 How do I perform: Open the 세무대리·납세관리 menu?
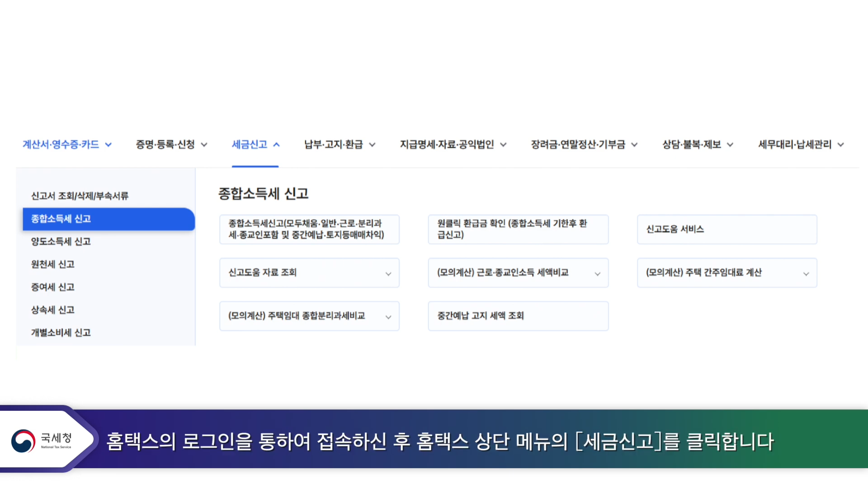pyautogui.click(x=801, y=145)
